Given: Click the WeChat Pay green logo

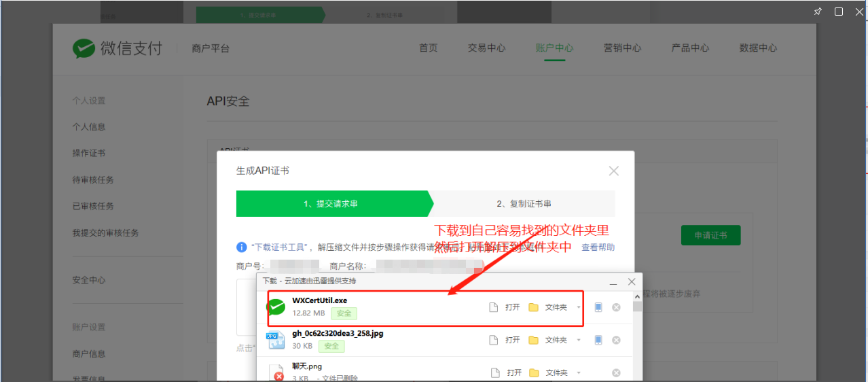Looking at the screenshot, I should (84, 48).
